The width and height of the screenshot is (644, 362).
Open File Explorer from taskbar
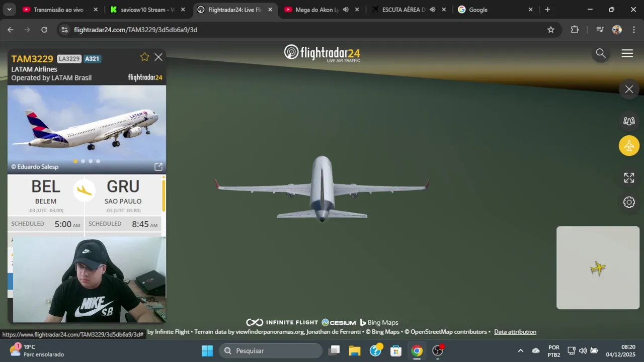[x=355, y=350]
